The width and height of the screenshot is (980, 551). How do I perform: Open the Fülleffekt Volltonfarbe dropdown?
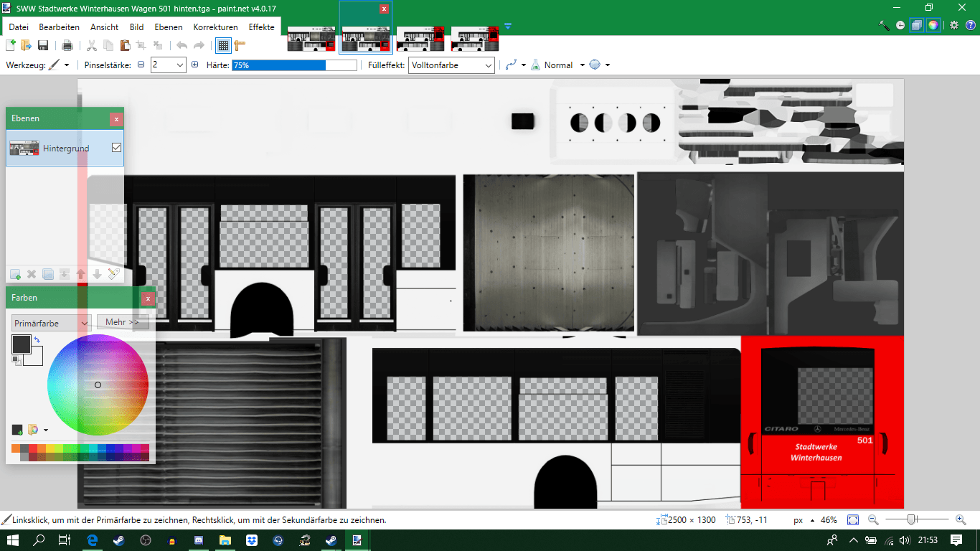[452, 65]
